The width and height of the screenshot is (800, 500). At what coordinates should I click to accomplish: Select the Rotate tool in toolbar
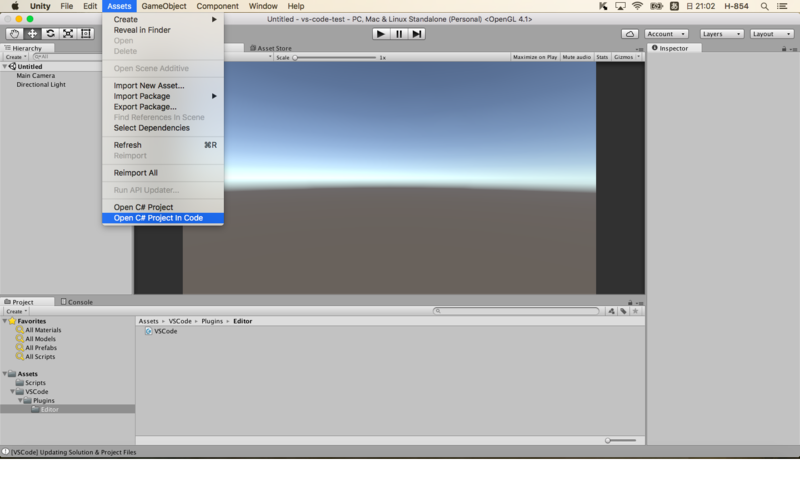tap(50, 34)
